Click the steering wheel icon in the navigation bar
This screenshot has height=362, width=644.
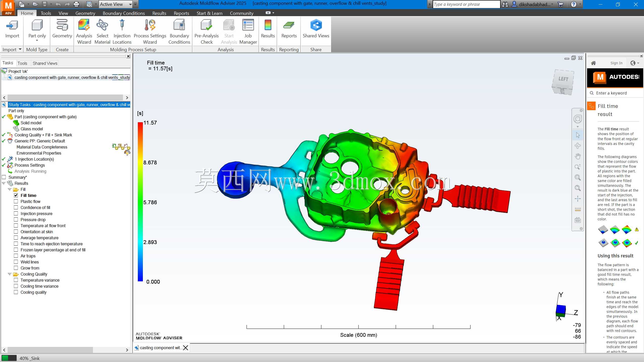[578, 119]
